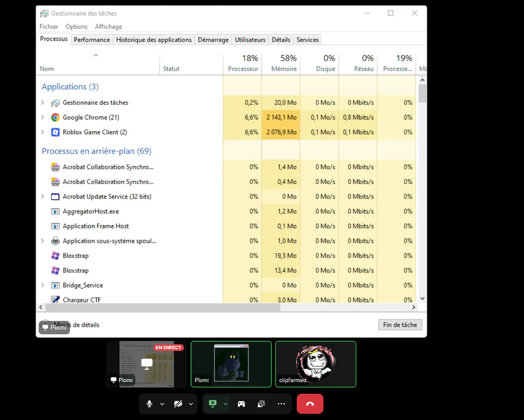Click the printer spooler process icon

click(55, 241)
